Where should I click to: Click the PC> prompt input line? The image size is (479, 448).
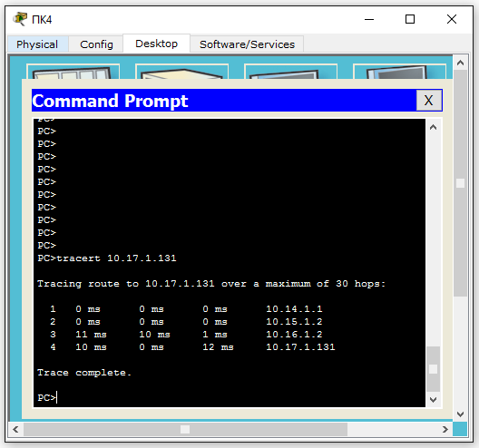pyautogui.click(x=230, y=398)
